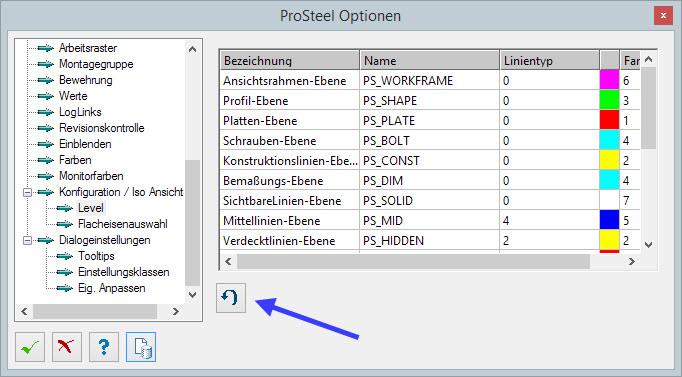Click the table's scroll down arrow
The height and width of the screenshot is (377, 682).
(x=648, y=245)
